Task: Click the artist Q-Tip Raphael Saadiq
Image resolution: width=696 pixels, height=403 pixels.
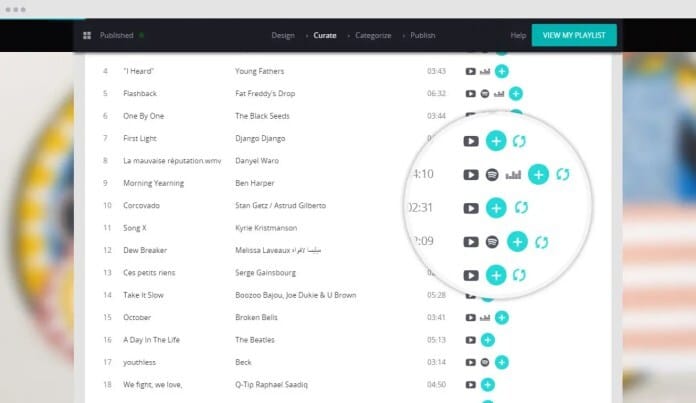Action: click(x=271, y=385)
